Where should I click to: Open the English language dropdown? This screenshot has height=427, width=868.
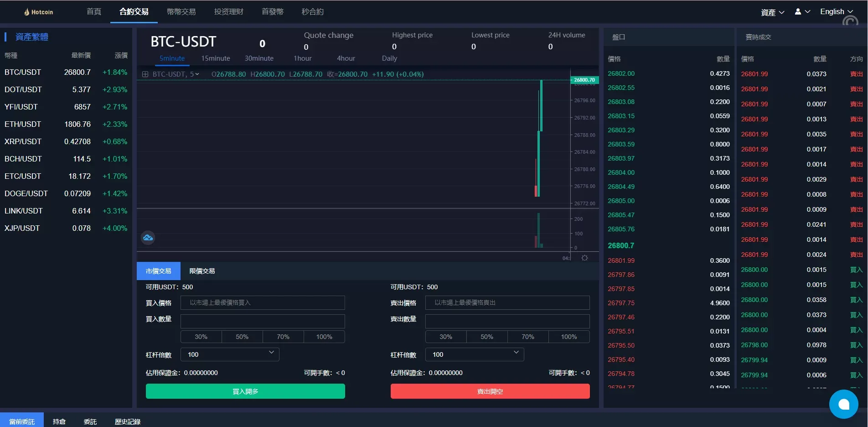tap(836, 12)
